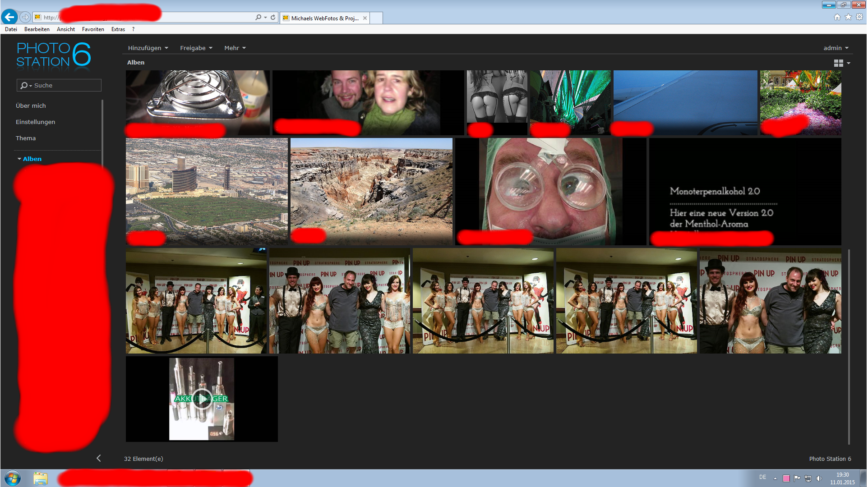The height and width of the screenshot is (487, 868).
Task: Click the favorites star icon
Action: tap(848, 17)
